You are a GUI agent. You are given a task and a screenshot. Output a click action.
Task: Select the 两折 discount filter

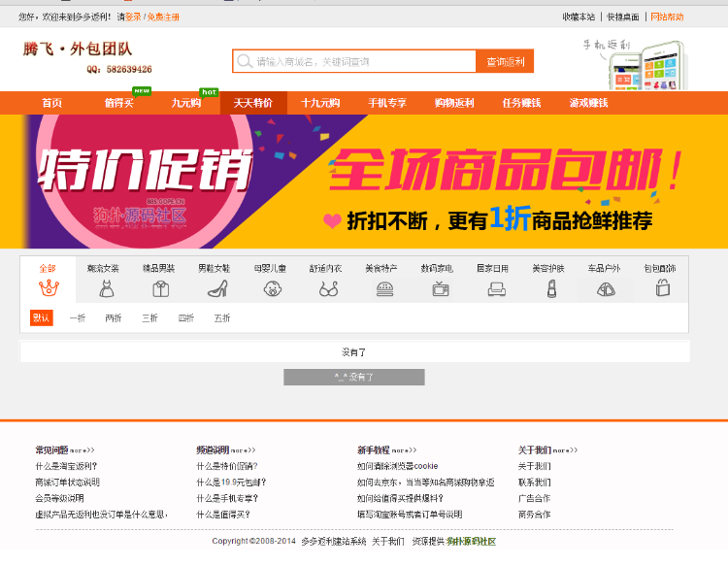pyautogui.click(x=114, y=318)
